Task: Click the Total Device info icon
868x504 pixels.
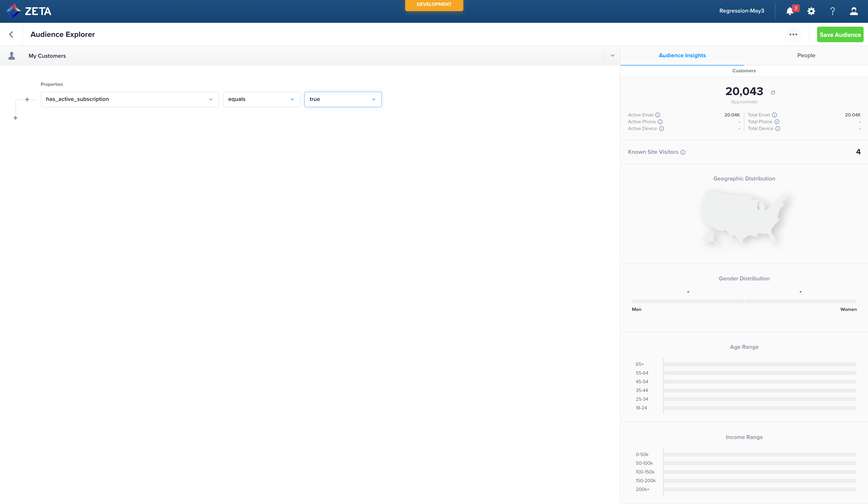Action: pyautogui.click(x=778, y=129)
